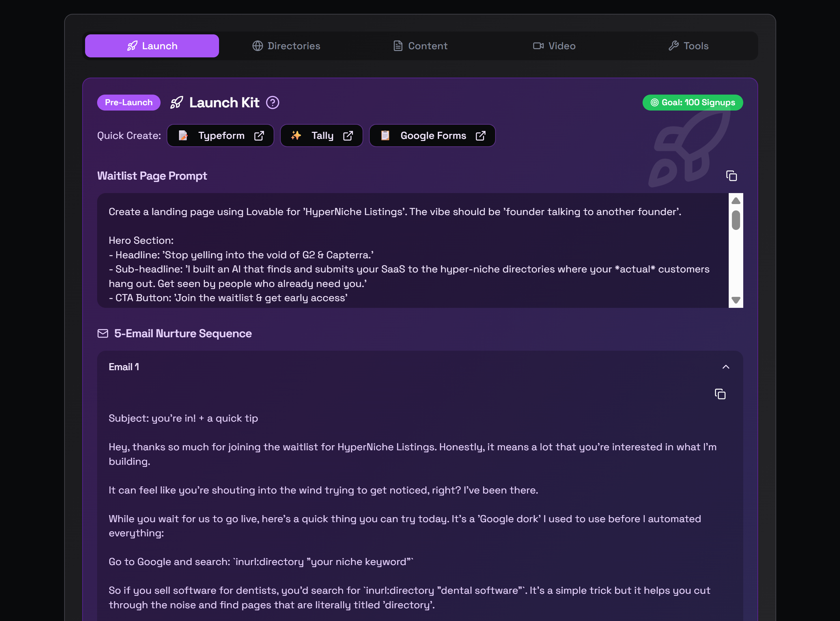This screenshot has width=840, height=621.
Task: Click the Pre-Launch badge
Action: [129, 103]
